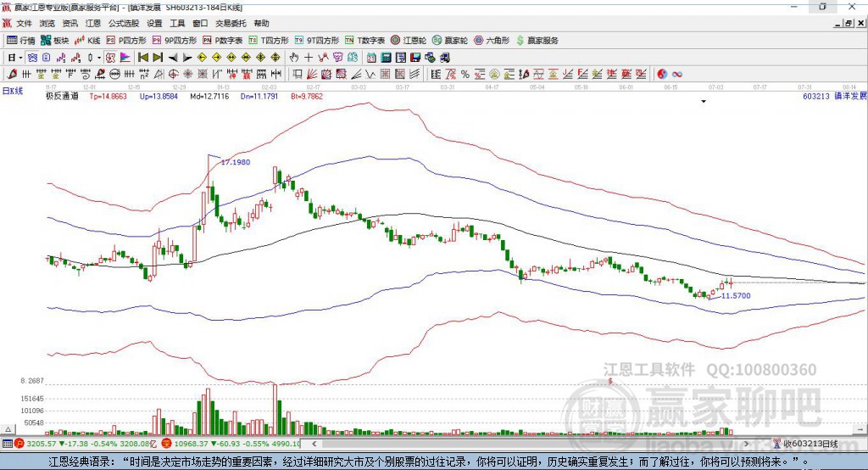
Task: Select the crosshair cursor tool
Action: click(309, 58)
